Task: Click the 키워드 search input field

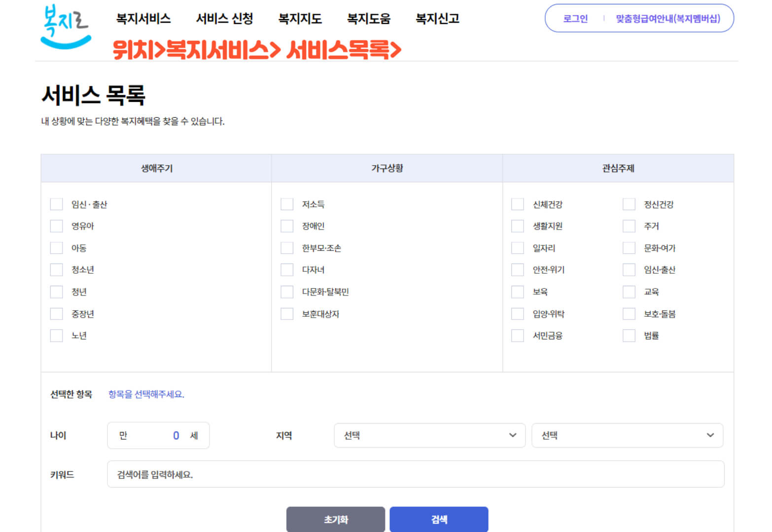Action: pos(416,474)
